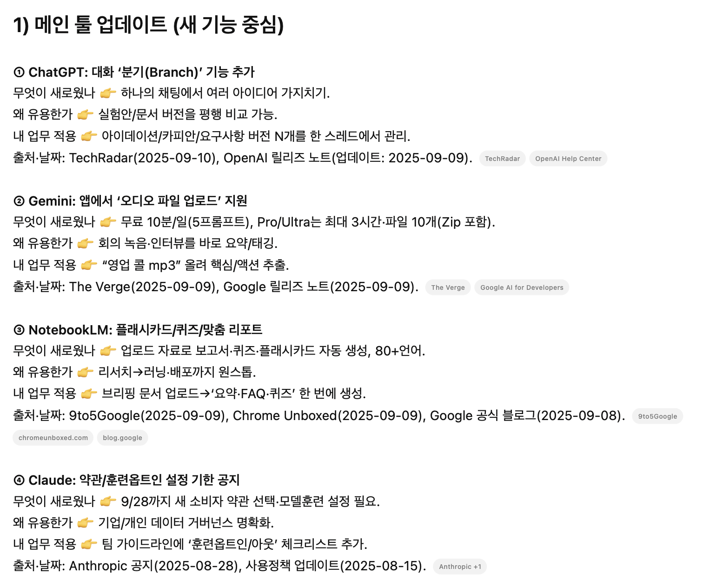Screen dimensions: 703x588
Task: Click pointing-hand emoji in Claude '무엇이 새로웠나' line
Action: click(x=108, y=501)
